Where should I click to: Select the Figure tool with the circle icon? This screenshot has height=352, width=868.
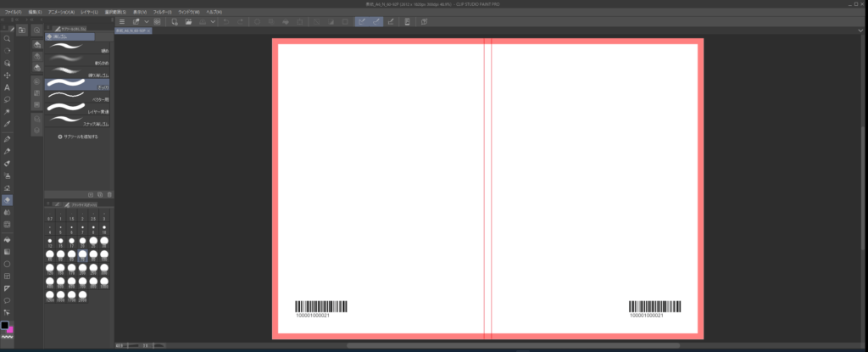pos(7,264)
